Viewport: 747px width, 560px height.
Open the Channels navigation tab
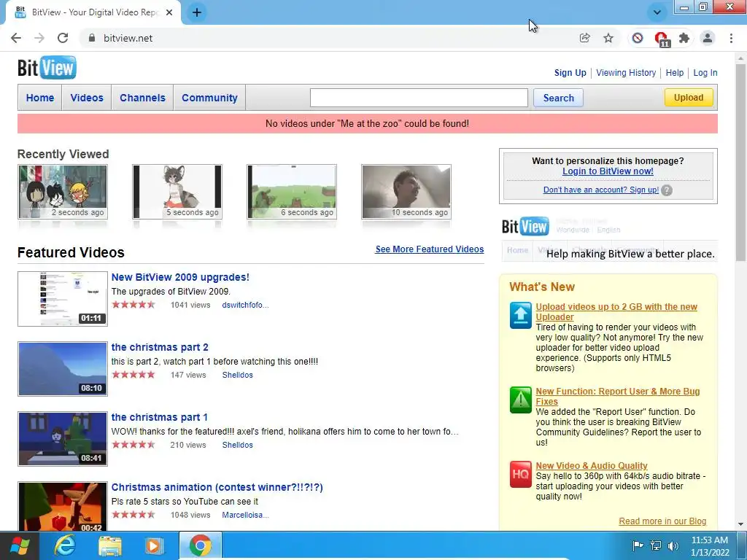[142, 98]
